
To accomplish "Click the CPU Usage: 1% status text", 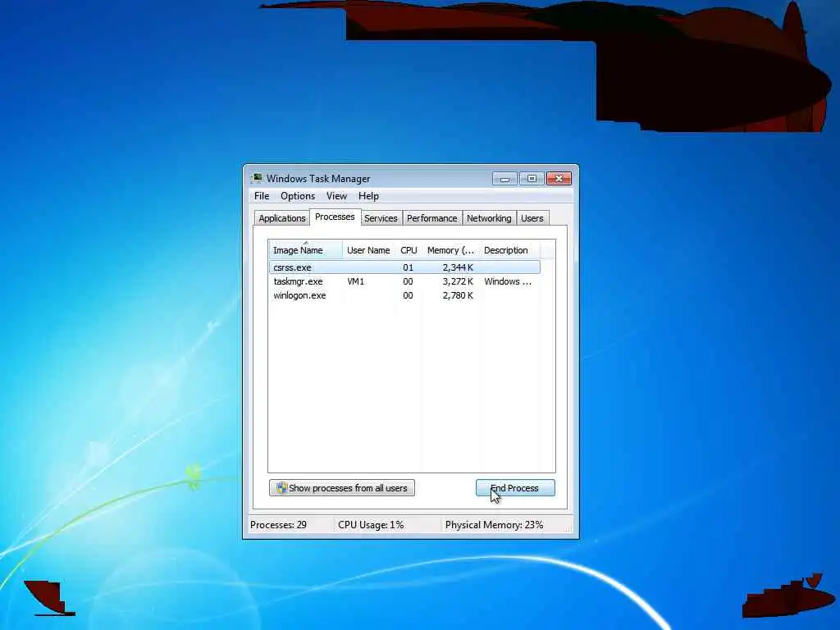I will tap(371, 525).
